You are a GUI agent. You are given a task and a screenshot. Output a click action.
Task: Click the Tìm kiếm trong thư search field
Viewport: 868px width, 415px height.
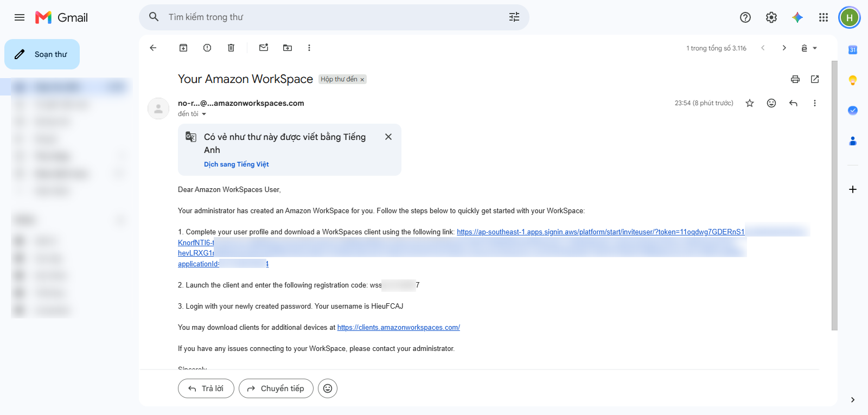(x=334, y=17)
